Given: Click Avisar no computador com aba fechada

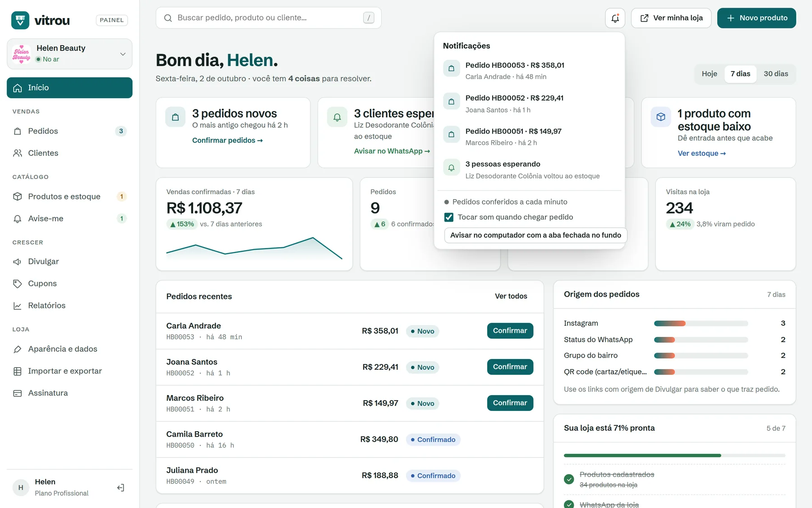Looking at the screenshot, I should 535,235.
